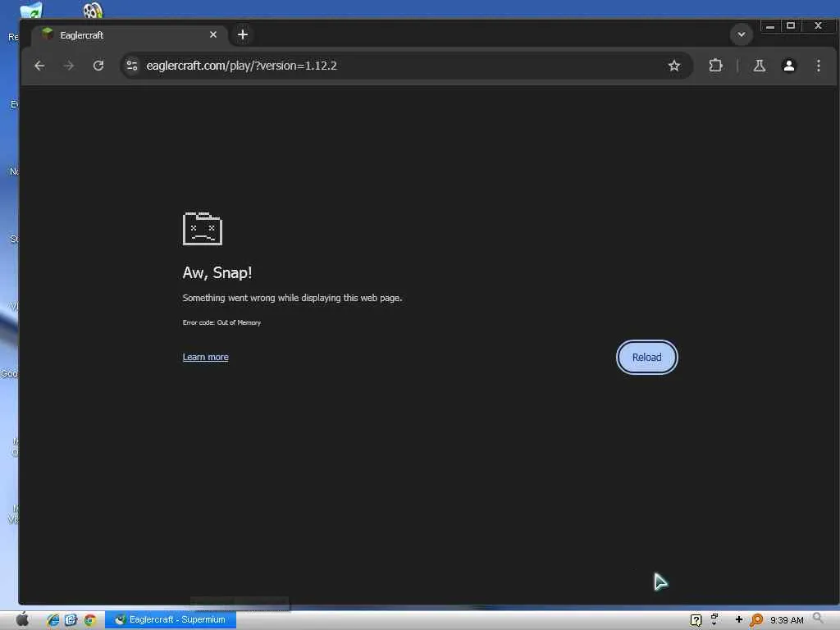Open the Extensions puzzle icon
Screen dimensions: 840x630
[x=715, y=66]
